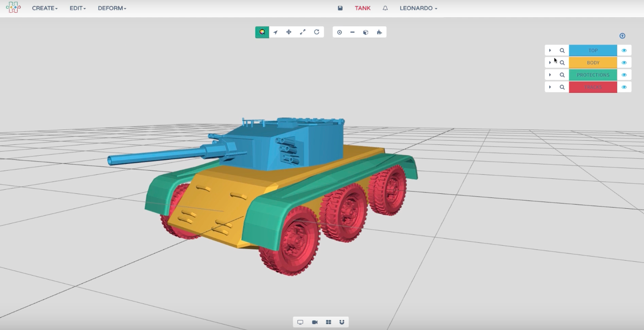Expand the BODY part row

(x=550, y=62)
